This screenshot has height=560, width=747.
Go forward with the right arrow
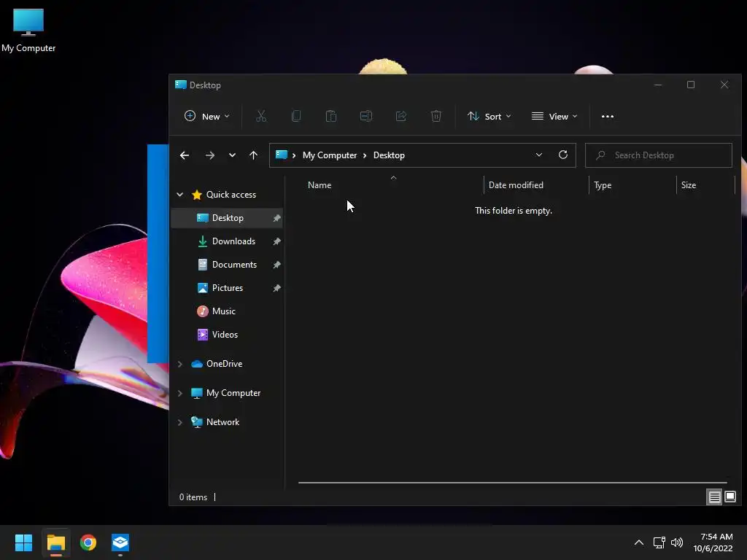click(x=209, y=155)
